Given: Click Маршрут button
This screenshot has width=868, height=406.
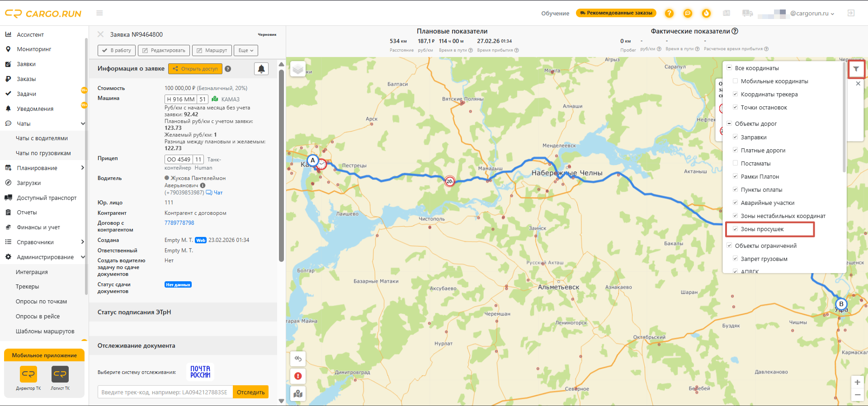Looking at the screenshot, I should 212,50.
